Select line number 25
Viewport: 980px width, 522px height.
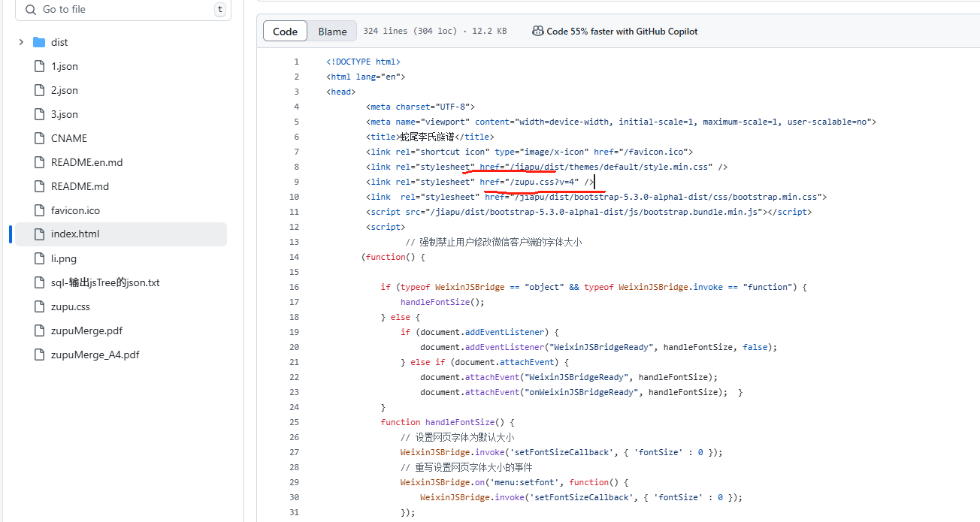pos(294,422)
